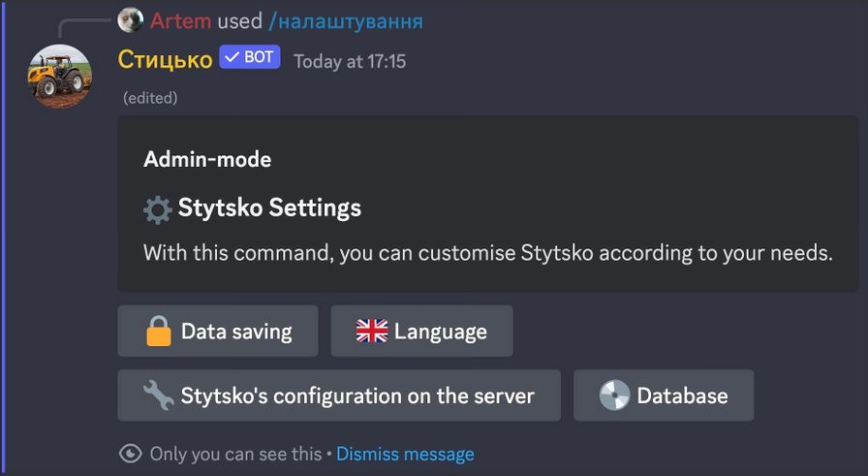The width and height of the screenshot is (868, 476).
Task: Click the tractor avatar of Стицько bot
Action: pos(60,76)
